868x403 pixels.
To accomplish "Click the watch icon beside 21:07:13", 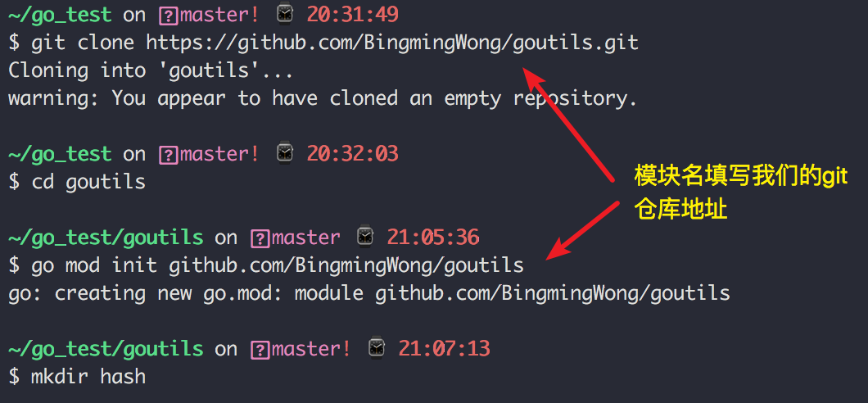I will (x=377, y=348).
